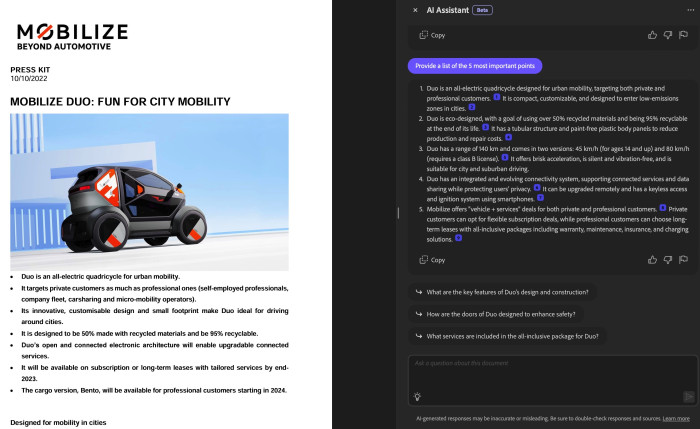The height and width of the screenshot is (429, 700).
Task: Open citation 3 after 'end of its life'
Action: click(485, 127)
